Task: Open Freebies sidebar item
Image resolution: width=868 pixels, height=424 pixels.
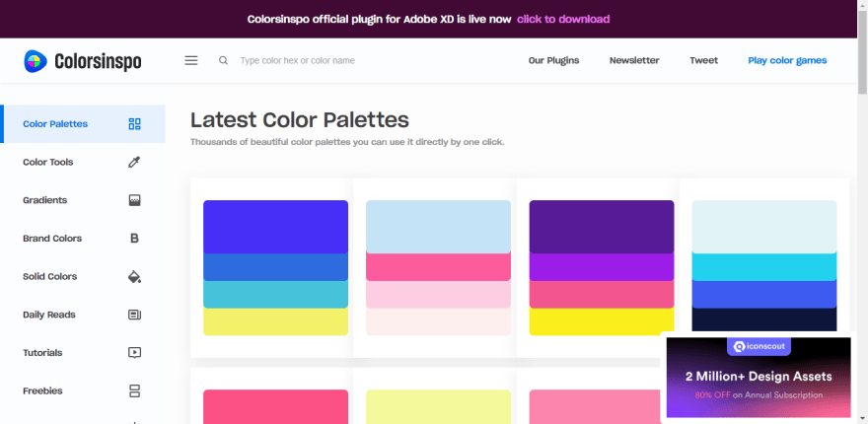Action: click(83, 390)
